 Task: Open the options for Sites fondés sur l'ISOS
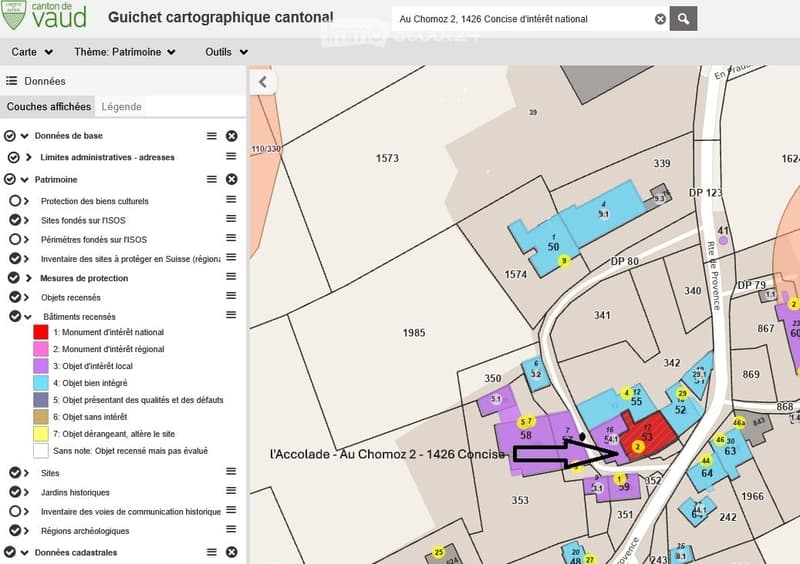pos(231,218)
